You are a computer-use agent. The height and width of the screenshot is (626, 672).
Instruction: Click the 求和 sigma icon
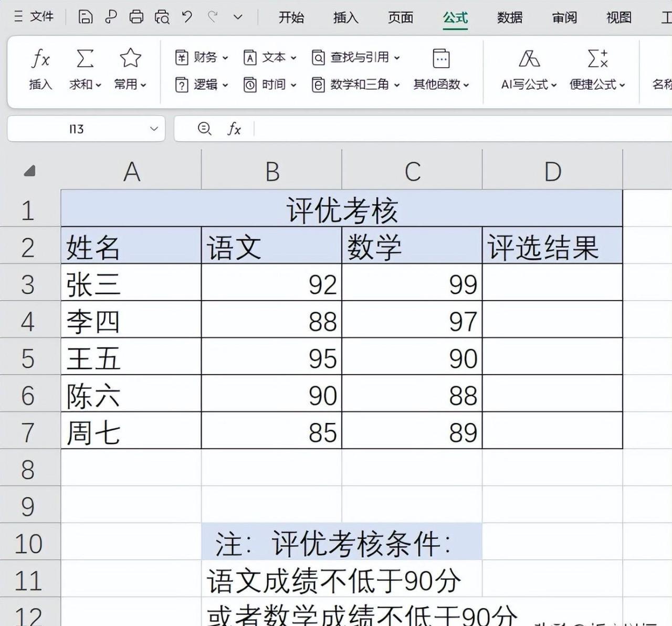tap(85, 58)
